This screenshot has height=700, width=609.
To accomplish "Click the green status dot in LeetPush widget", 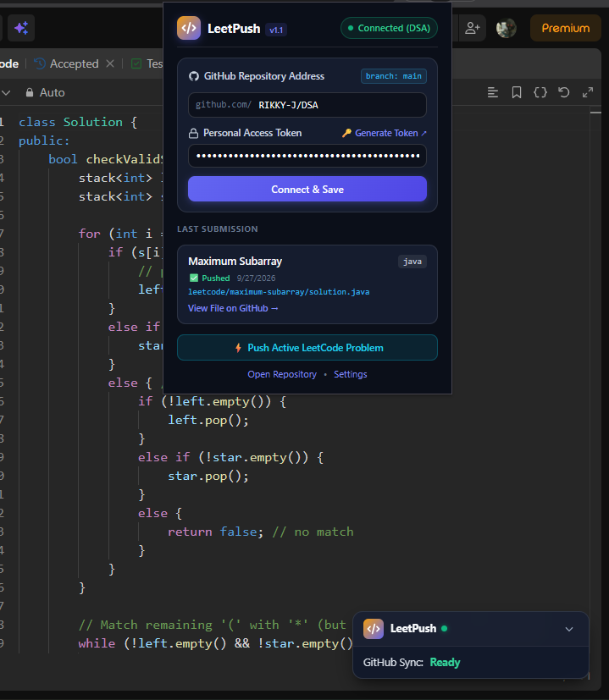I will [444, 629].
